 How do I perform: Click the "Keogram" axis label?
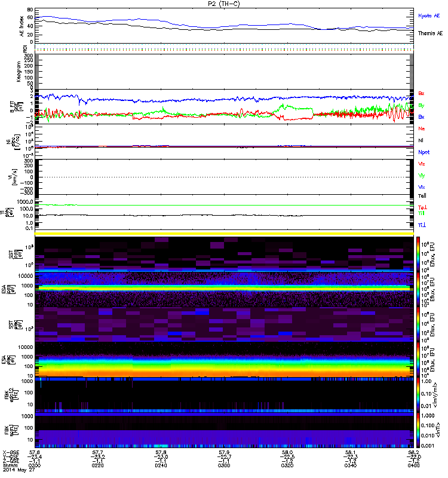pos(19,72)
